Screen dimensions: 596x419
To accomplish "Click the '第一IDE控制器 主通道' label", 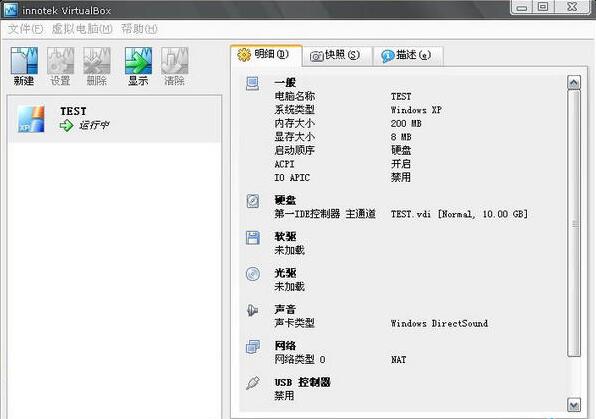I will [325, 214].
